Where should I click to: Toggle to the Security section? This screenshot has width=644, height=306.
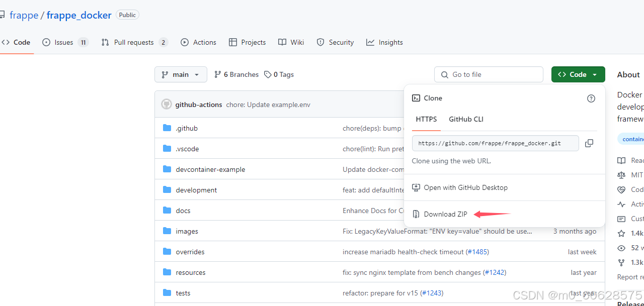[x=335, y=42]
